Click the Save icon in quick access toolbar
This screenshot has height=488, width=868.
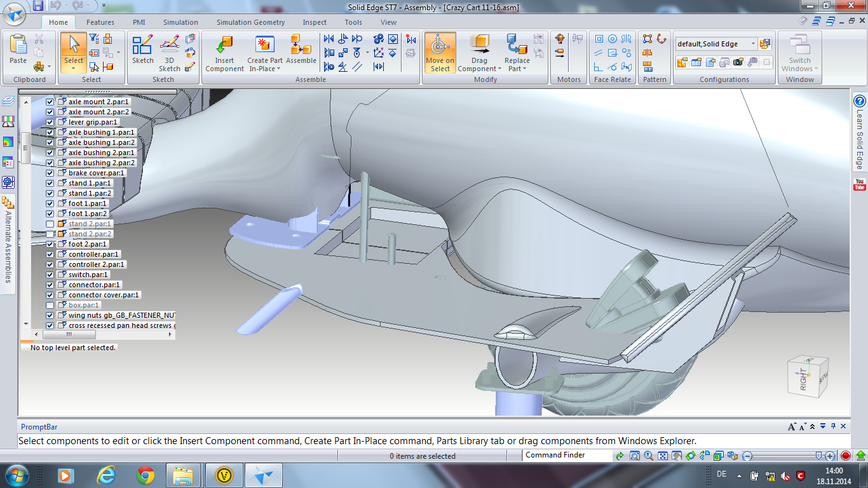pos(38,6)
